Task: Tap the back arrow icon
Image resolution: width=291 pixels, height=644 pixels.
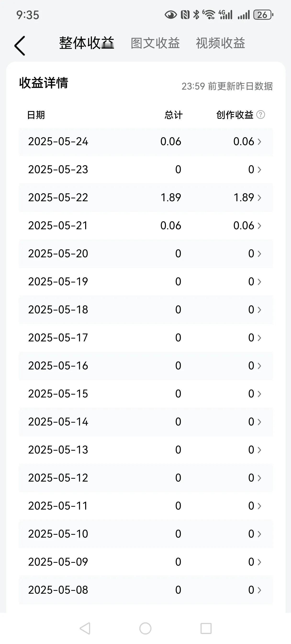Action: [20, 46]
